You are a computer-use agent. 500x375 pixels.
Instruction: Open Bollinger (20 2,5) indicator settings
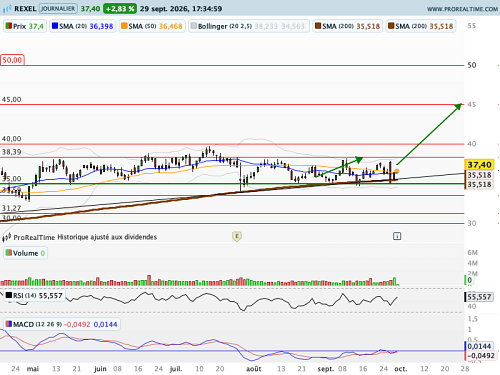249,26
